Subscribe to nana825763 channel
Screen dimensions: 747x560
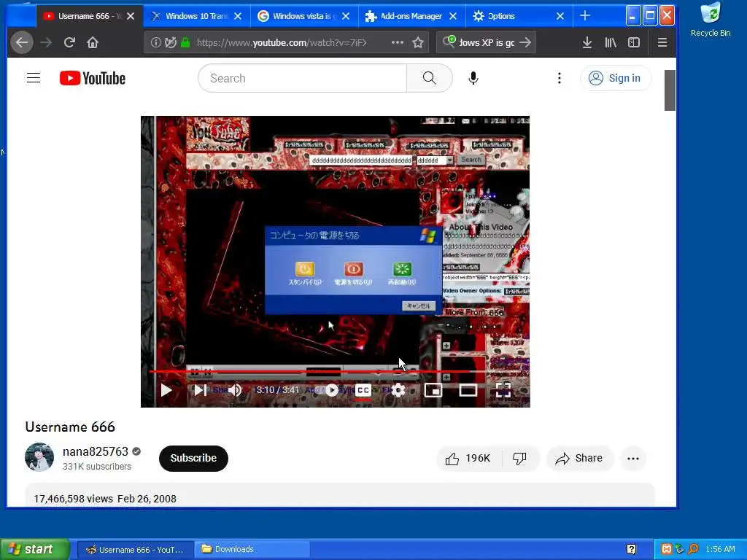(x=193, y=458)
